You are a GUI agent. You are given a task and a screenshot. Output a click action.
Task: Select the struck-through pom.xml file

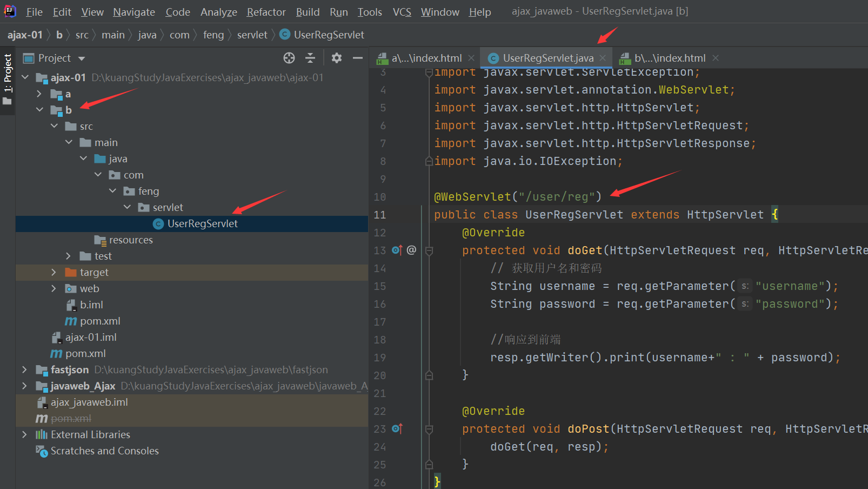[x=63, y=419]
